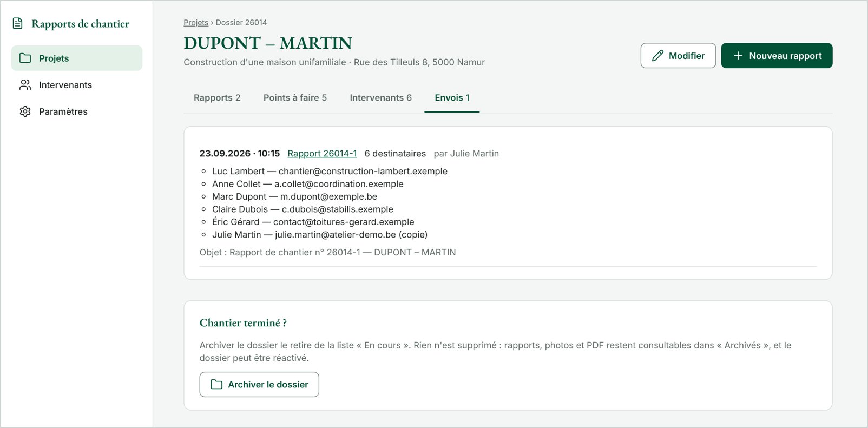Screen dimensions: 868x428
Task: Click the Chantier terminé ? heading
Action: point(243,323)
